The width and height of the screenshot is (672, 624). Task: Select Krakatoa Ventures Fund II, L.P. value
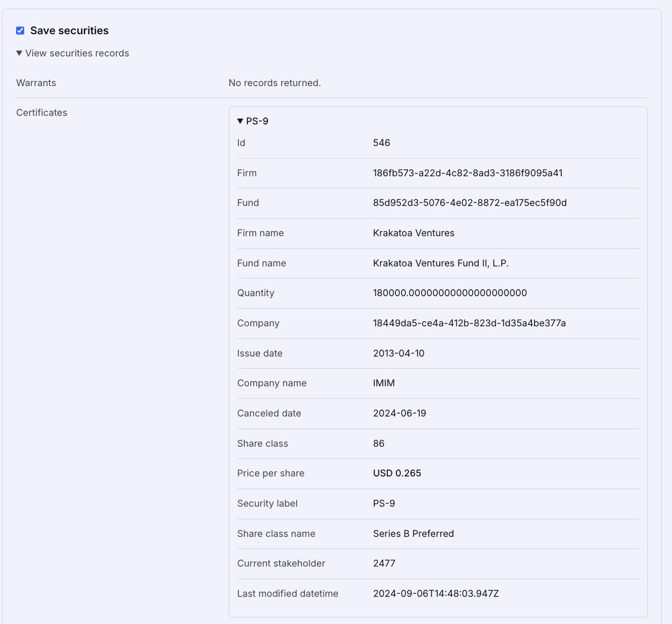(x=441, y=263)
